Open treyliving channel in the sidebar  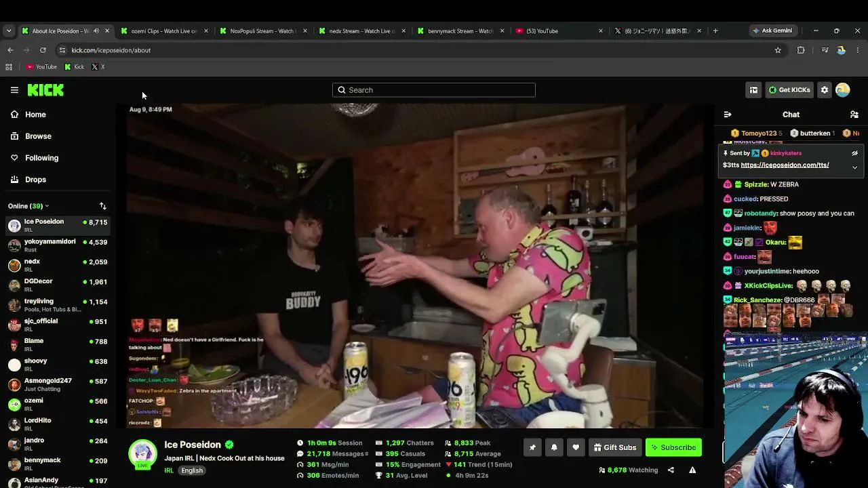coord(58,305)
